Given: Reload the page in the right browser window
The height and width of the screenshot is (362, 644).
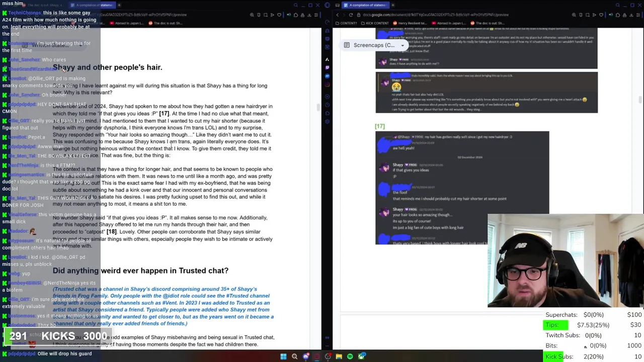Looking at the screenshot, I should pyautogui.click(x=351, y=15).
